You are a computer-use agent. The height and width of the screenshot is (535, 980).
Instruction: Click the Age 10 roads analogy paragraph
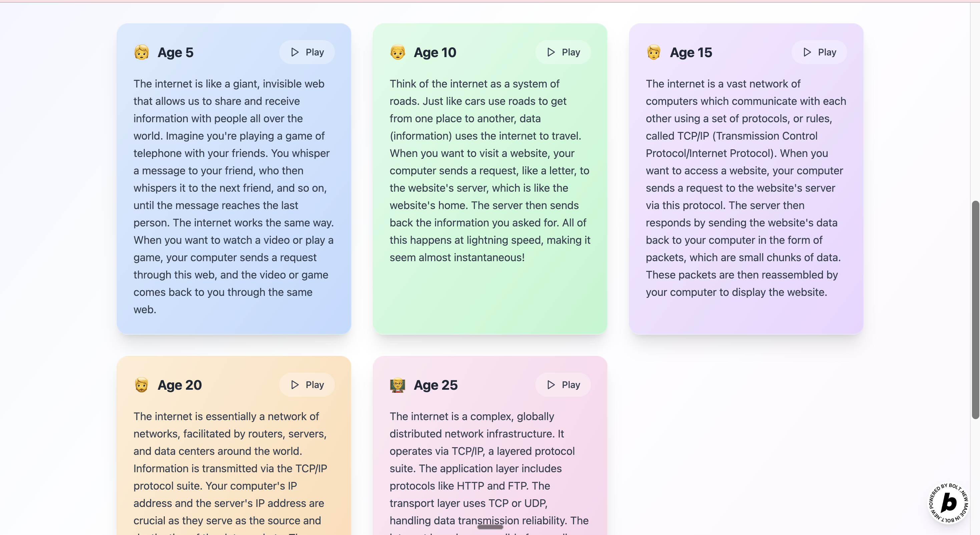pyautogui.click(x=490, y=171)
